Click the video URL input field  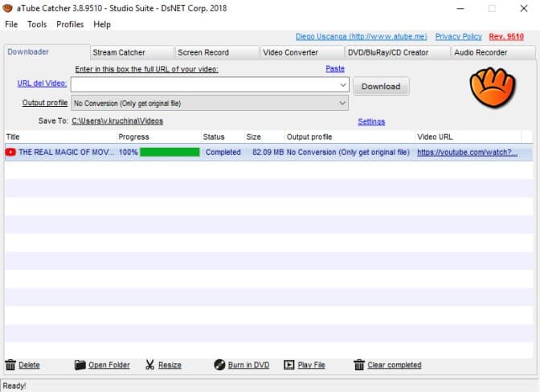(x=205, y=84)
